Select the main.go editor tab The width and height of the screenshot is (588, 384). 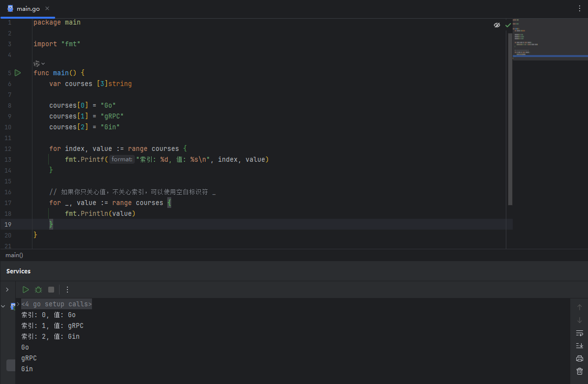click(28, 9)
